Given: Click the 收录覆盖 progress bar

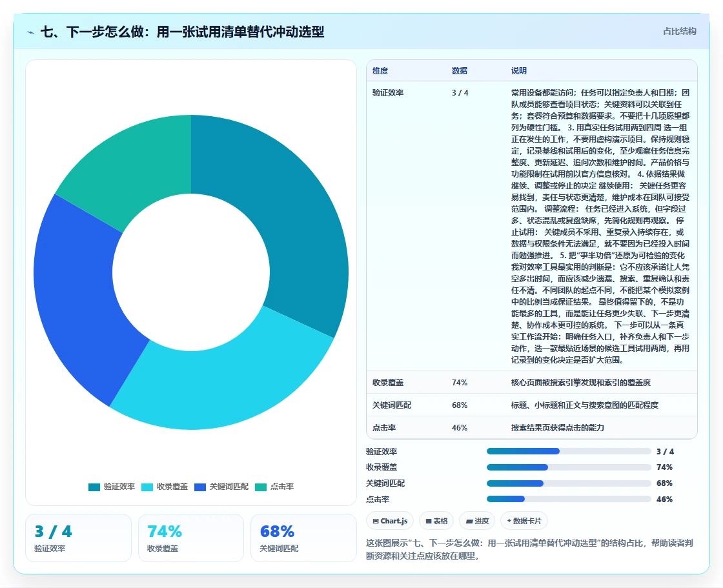Looking at the screenshot, I should [x=569, y=468].
